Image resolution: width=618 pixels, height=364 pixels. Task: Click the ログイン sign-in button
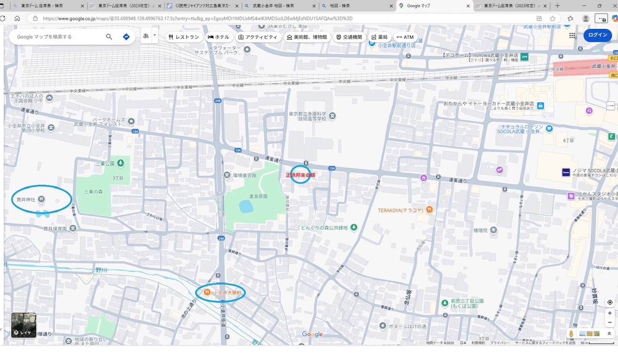(598, 35)
